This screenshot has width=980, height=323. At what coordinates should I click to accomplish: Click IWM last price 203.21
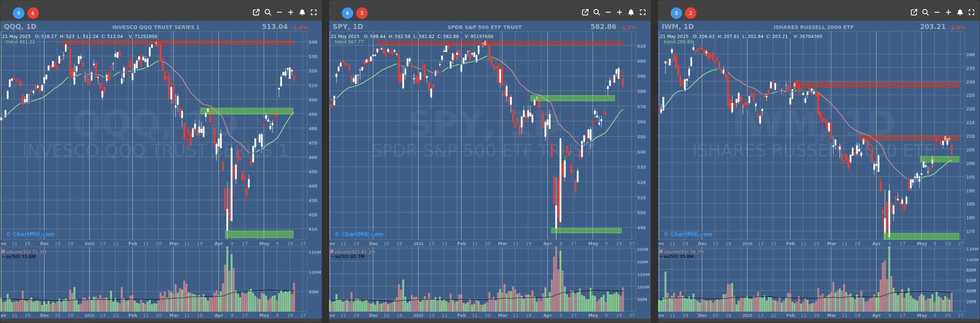(932, 27)
